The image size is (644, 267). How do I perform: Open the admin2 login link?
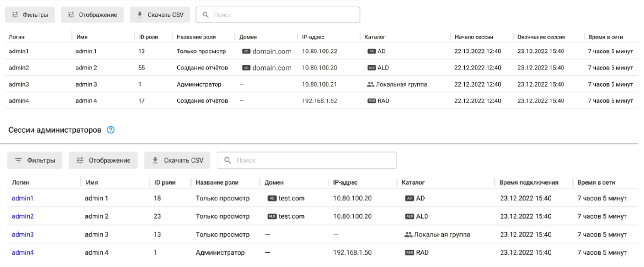click(x=23, y=216)
